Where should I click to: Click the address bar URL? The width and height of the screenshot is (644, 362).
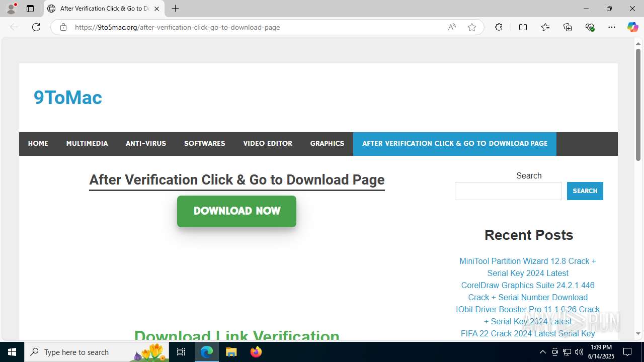coord(177,27)
